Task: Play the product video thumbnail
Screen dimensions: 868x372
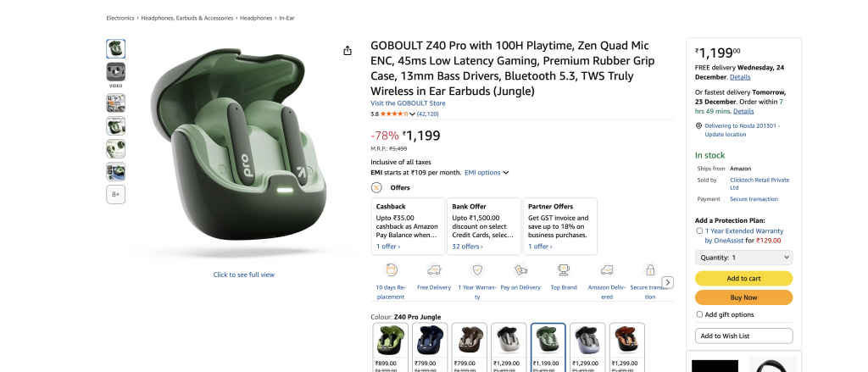Action: 116,72
